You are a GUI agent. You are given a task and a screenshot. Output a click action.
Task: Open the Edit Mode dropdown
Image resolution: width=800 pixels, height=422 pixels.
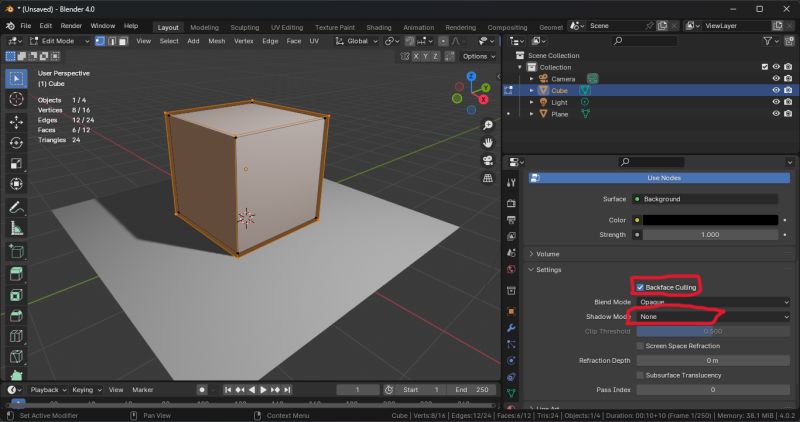[x=59, y=41]
